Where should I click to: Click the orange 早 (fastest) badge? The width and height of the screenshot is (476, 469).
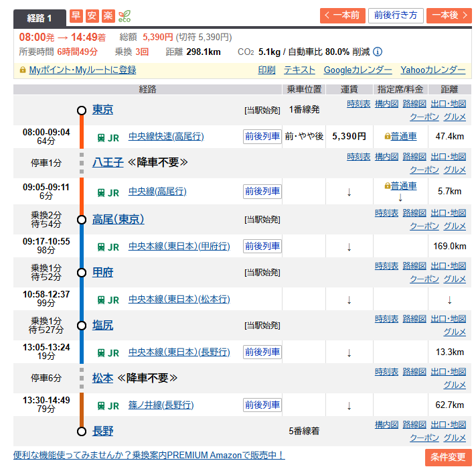pos(76,15)
